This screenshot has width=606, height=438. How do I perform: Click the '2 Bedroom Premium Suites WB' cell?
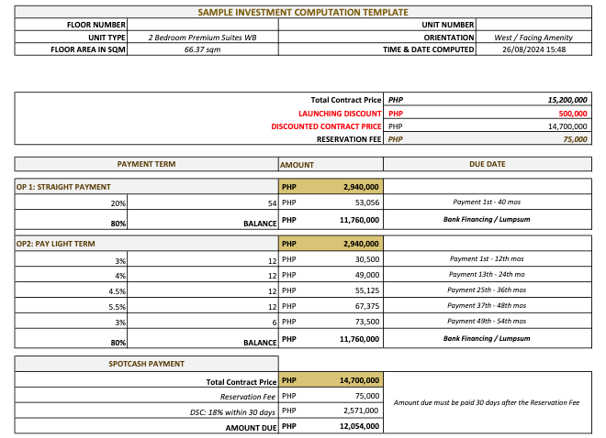tap(203, 37)
